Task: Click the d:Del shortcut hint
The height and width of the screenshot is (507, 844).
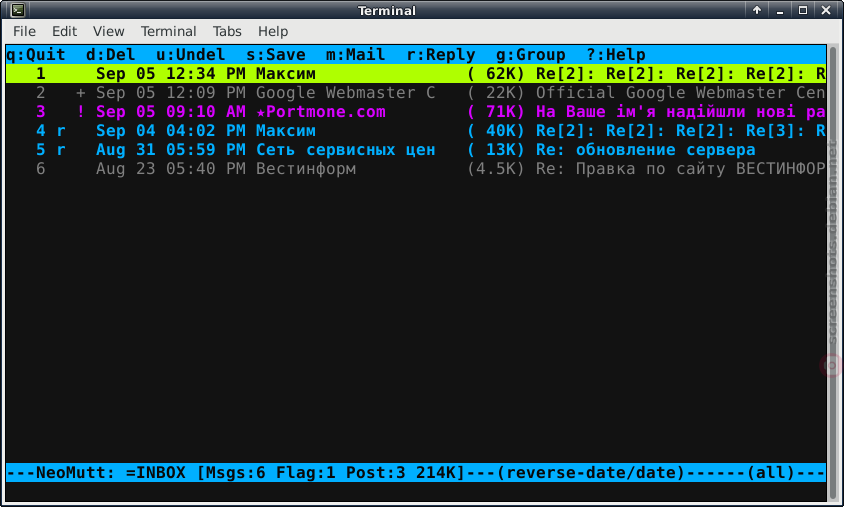Action: 110,55
